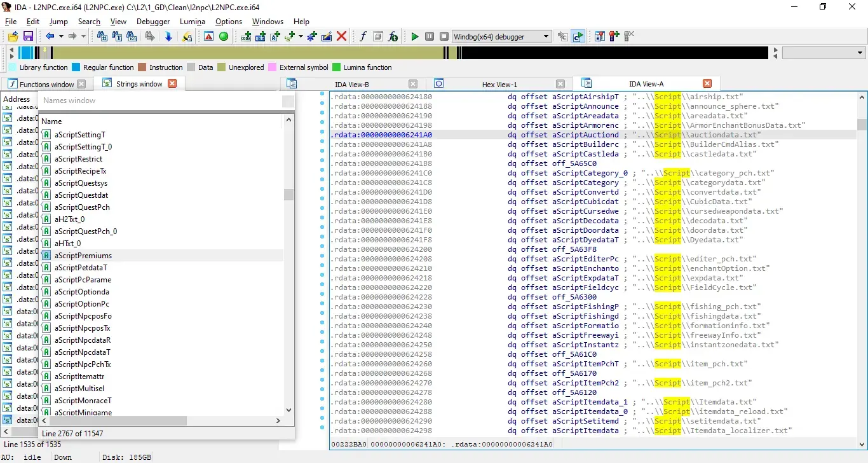Open the string type dropdown arrow
The height and width of the screenshot is (463, 868).
(301, 36)
